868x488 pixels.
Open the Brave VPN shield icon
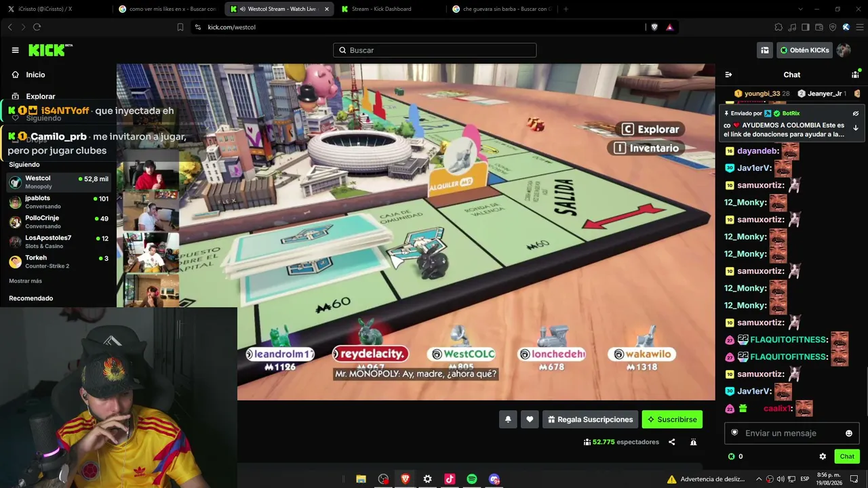pyautogui.click(x=833, y=27)
